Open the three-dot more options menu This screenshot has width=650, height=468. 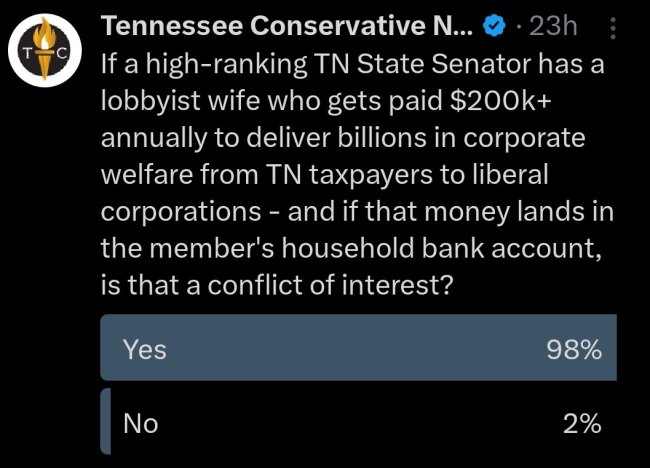coord(613,28)
